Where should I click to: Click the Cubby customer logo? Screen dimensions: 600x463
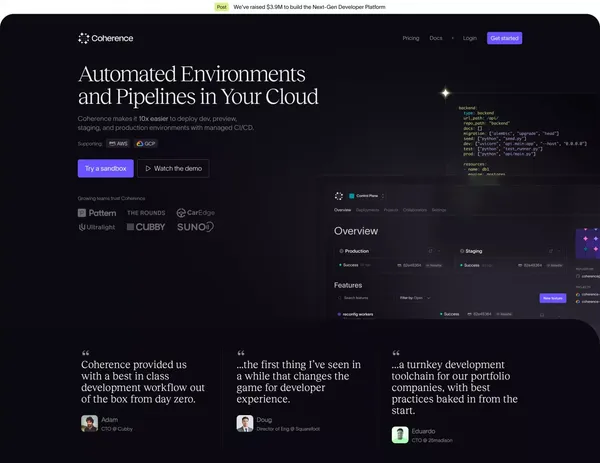(x=146, y=227)
